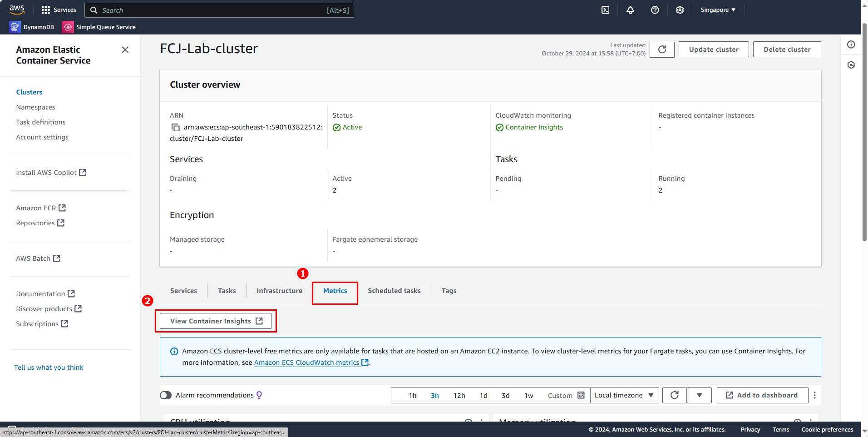Open Cookie preferences in footer
The height and width of the screenshot is (437, 868).
[827, 430]
